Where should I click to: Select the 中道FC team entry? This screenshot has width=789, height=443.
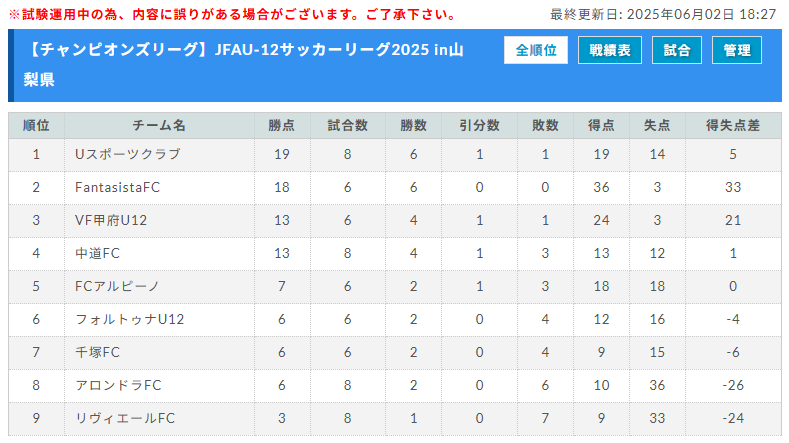[97, 253]
